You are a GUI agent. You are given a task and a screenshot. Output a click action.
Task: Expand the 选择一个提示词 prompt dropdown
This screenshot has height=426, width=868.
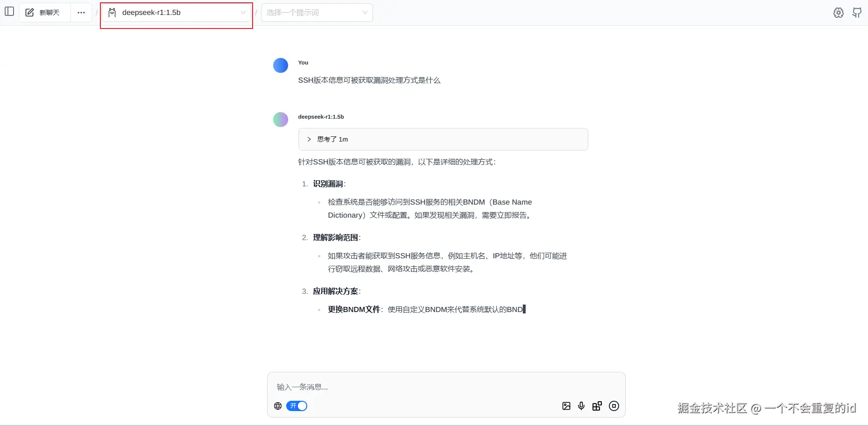(317, 13)
